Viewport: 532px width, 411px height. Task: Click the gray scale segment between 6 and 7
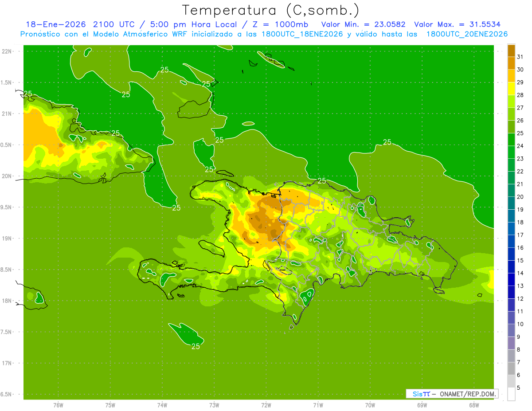[511, 368]
